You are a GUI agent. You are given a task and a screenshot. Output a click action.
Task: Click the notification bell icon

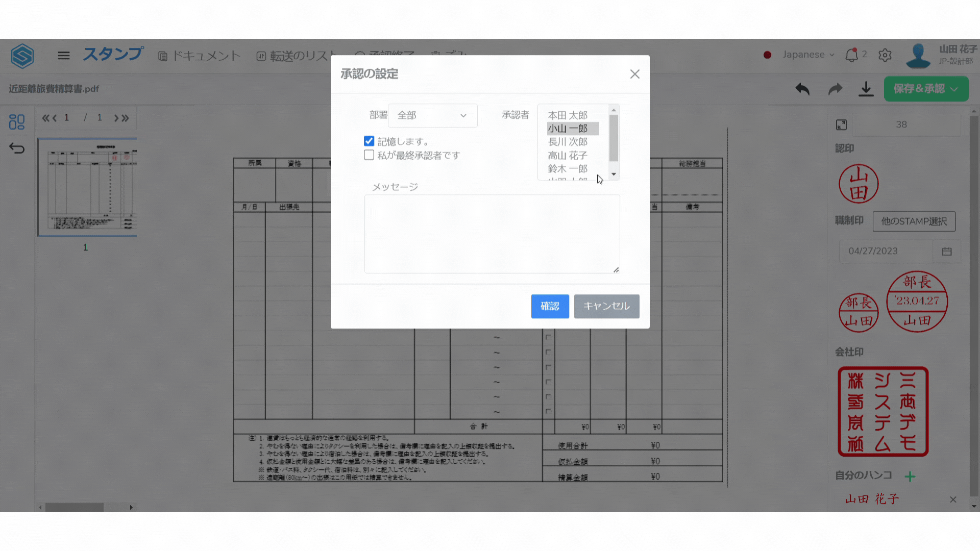tap(851, 55)
